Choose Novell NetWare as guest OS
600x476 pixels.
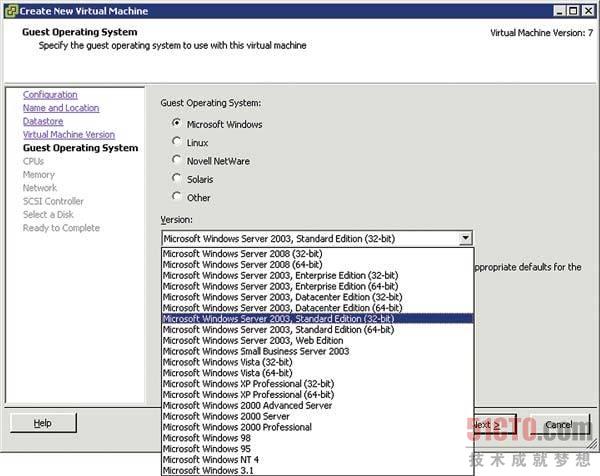click(x=176, y=160)
